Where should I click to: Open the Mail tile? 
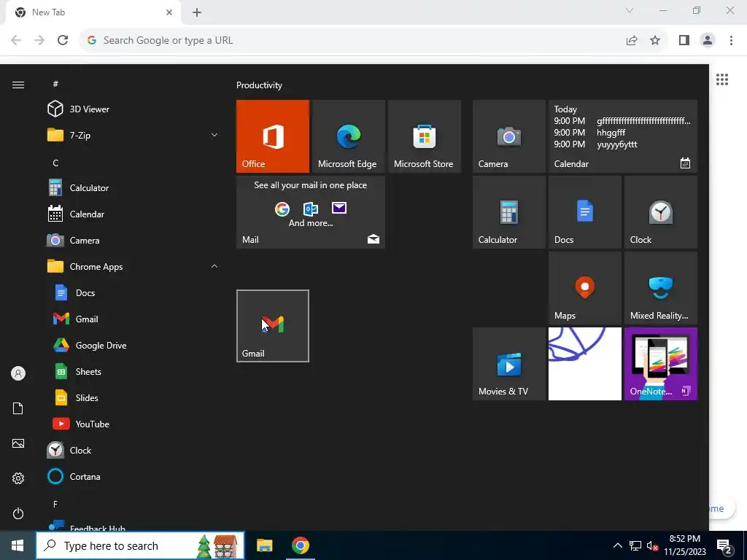click(311, 212)
